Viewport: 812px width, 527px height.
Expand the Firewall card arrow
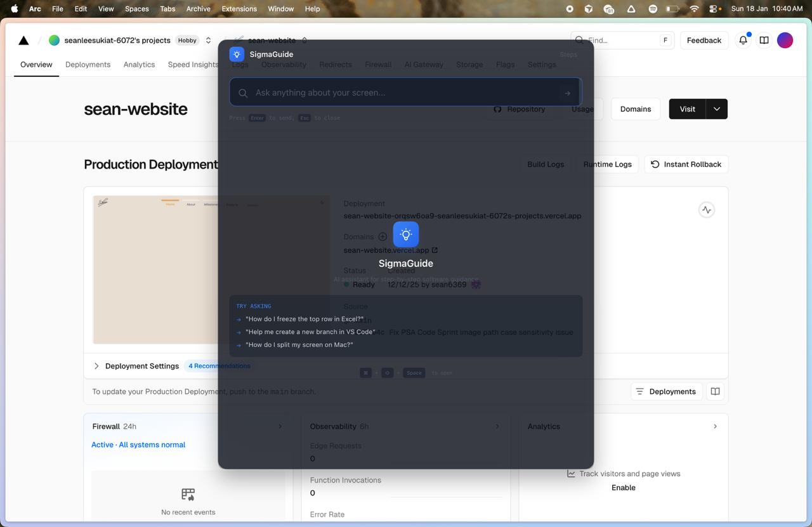[x=280, y=426]
